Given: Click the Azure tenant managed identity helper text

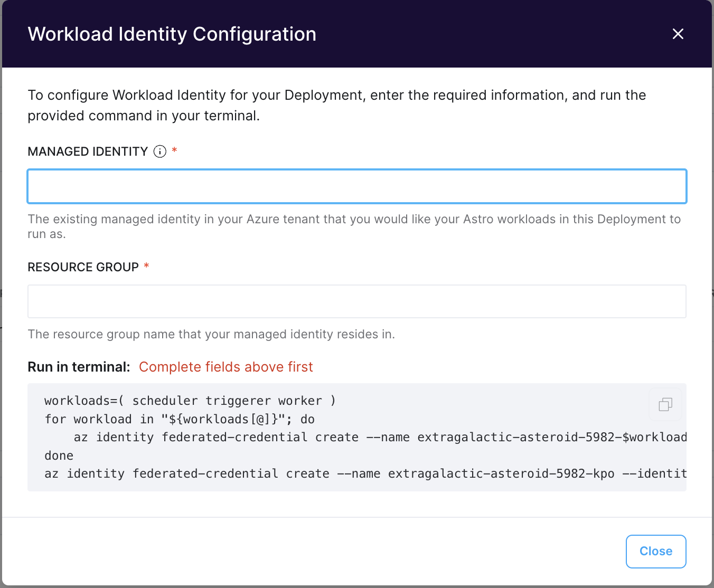Looking at the screenshot, I should click(x=354, y=226).
